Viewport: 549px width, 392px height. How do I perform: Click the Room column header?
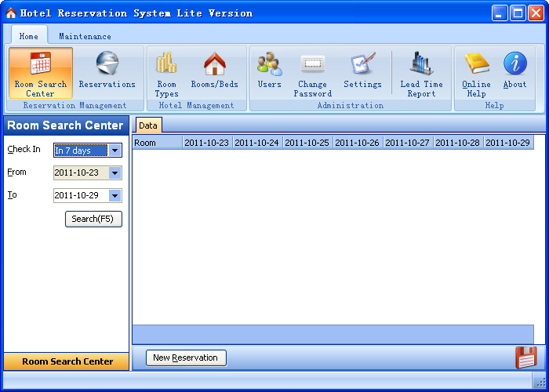coord(158,143)
